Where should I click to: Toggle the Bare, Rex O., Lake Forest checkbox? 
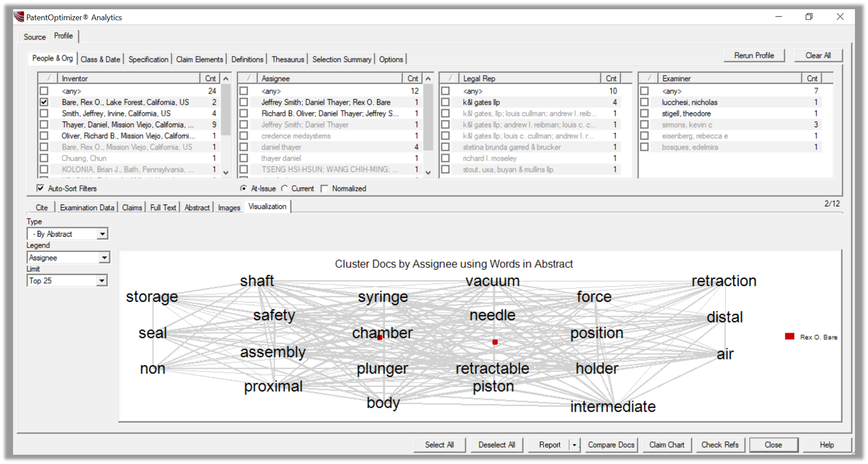tap(44, 102)
